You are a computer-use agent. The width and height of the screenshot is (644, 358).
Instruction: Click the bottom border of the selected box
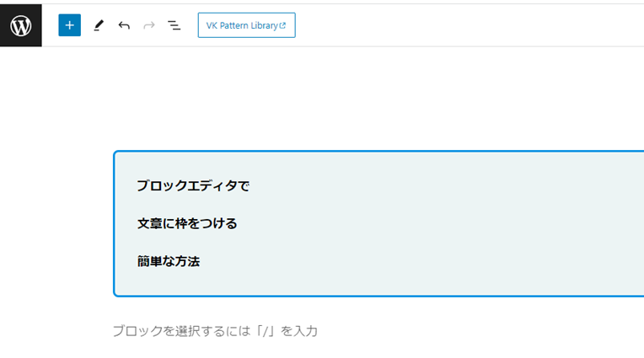(378, 296)
